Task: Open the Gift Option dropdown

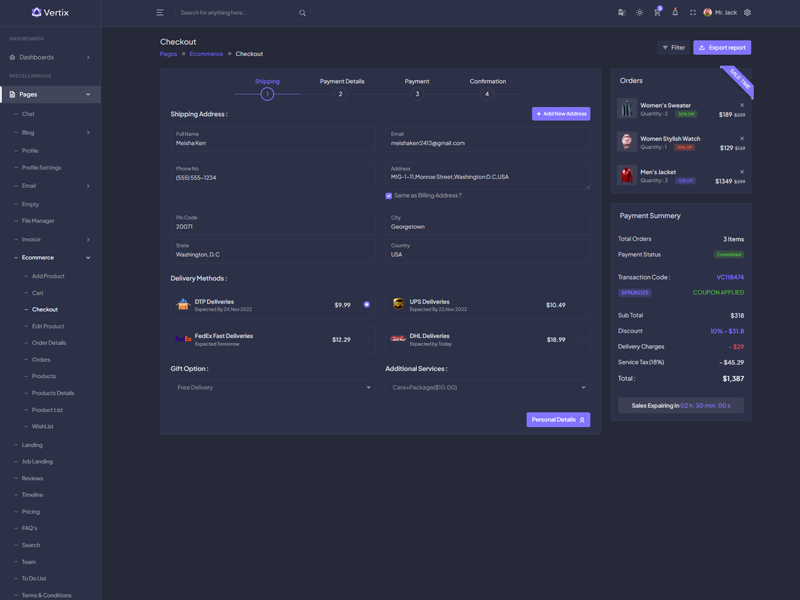Action: (273, 387)
